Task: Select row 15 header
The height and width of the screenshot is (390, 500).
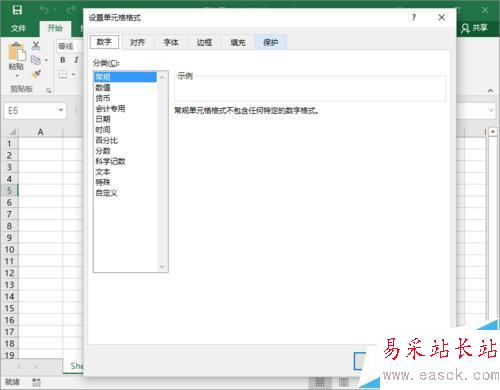Action: point(9,308)
